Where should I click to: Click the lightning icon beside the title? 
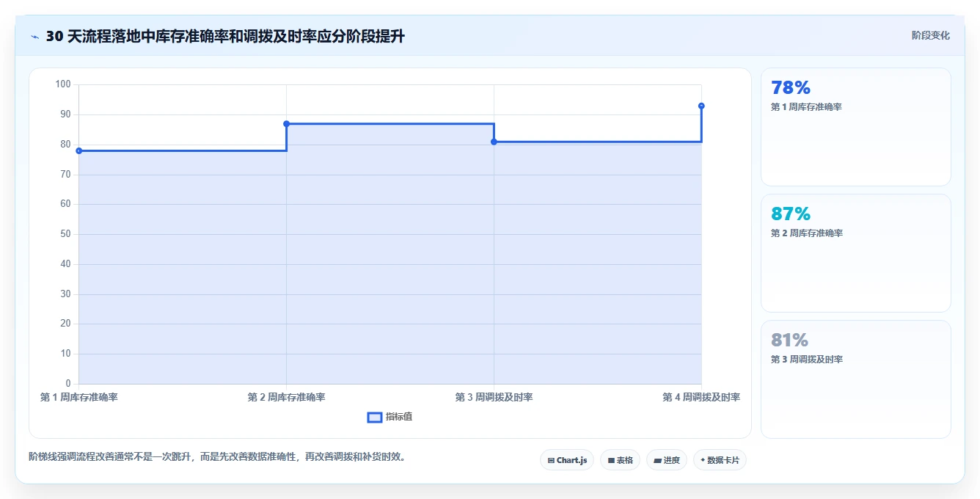click(x=34, y=37)
